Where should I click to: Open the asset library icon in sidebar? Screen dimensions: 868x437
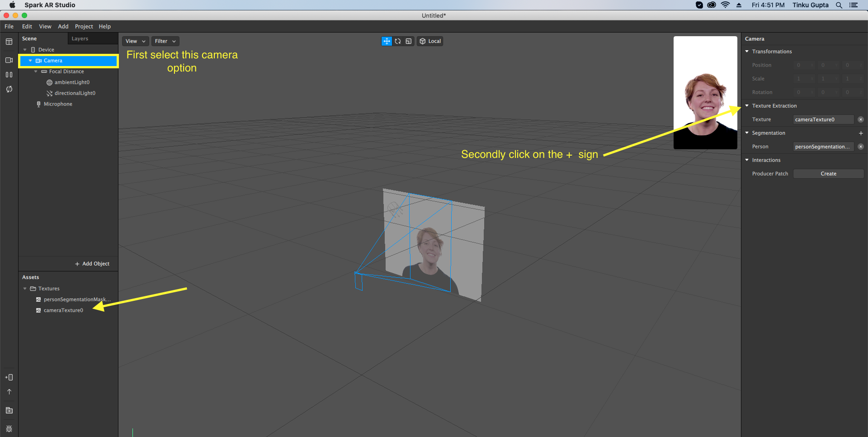9,410
